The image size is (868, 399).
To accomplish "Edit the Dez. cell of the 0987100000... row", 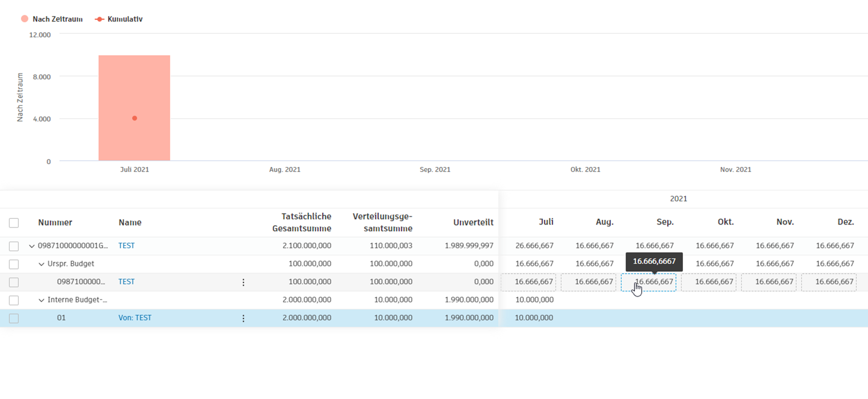I will [829, 282].
